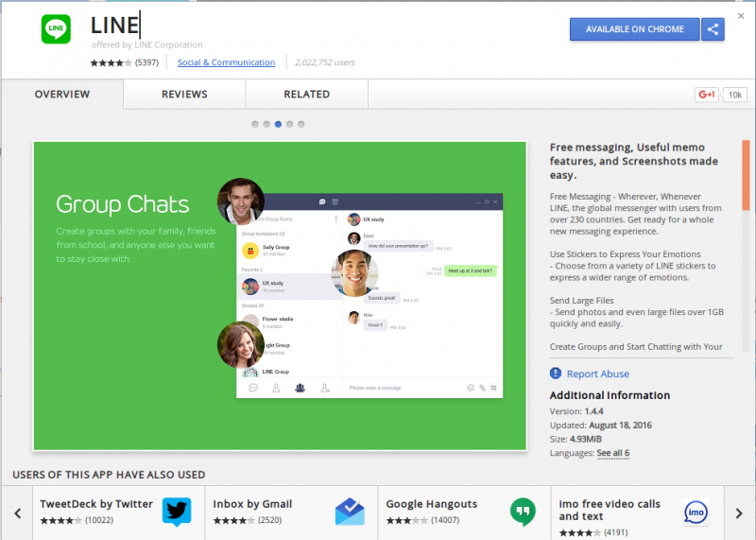Click Users of this app have also used heading
Screen dimensions: 756x540
(109, 475)
